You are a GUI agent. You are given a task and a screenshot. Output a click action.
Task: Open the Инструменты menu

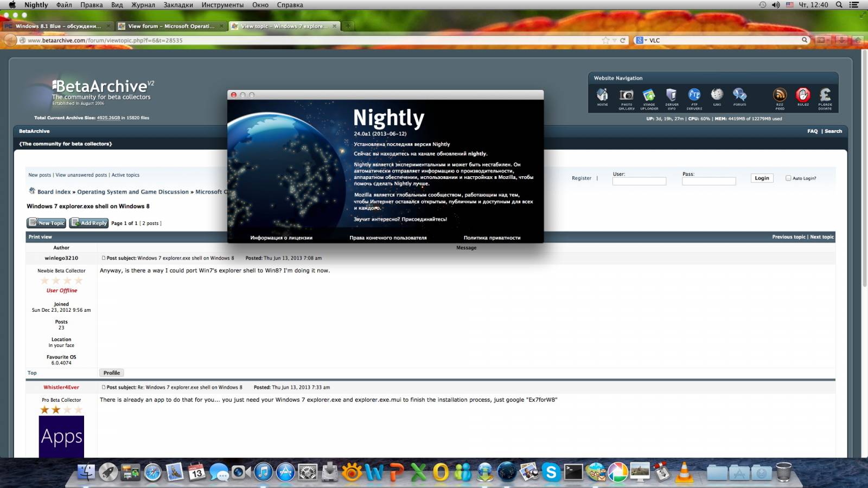click(x=222, y=5)
